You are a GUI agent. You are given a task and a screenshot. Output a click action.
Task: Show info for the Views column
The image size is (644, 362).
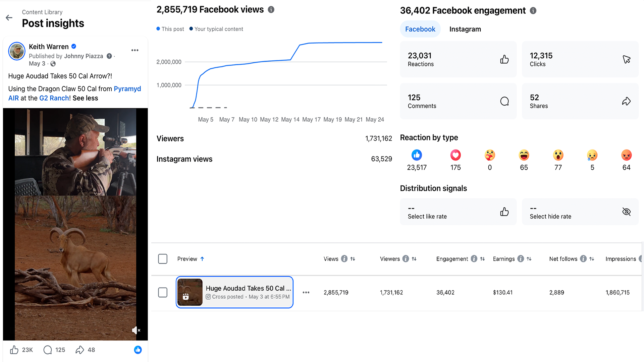click(344, 259)
